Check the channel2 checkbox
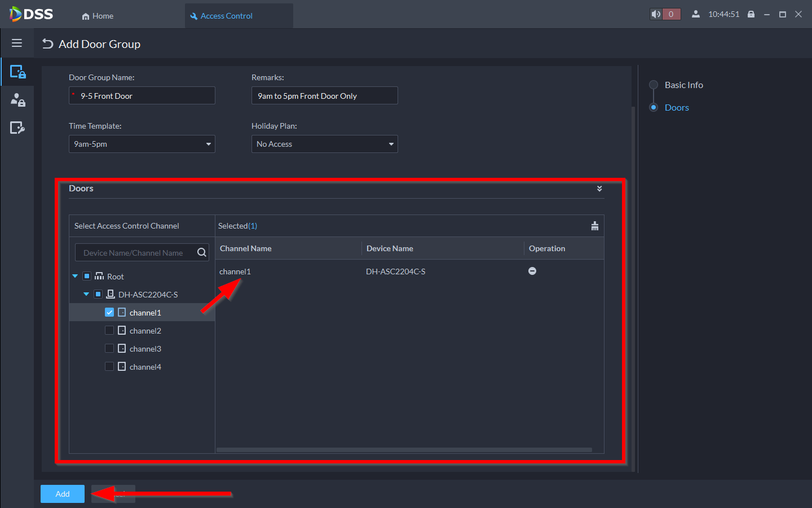 click(109, 330)
